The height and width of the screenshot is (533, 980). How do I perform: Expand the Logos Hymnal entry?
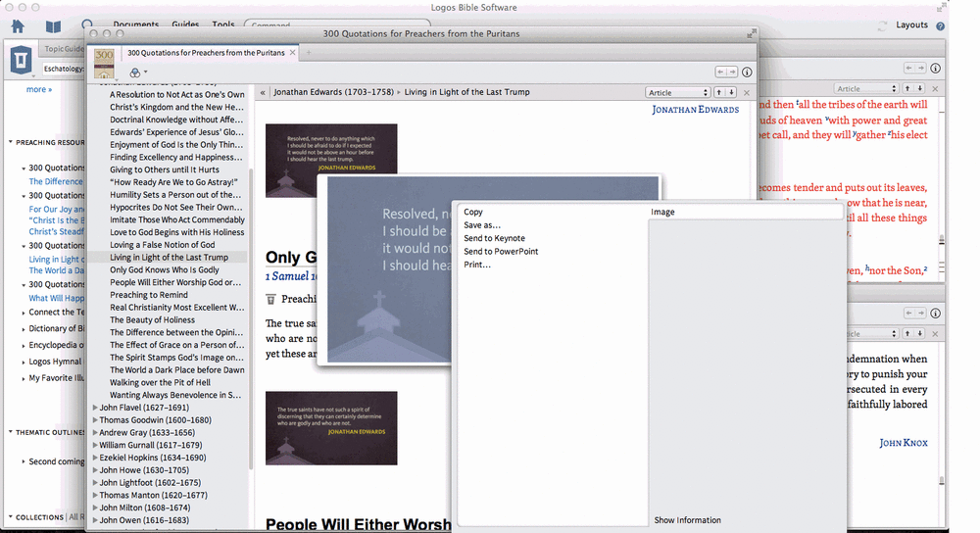[24, 363]
